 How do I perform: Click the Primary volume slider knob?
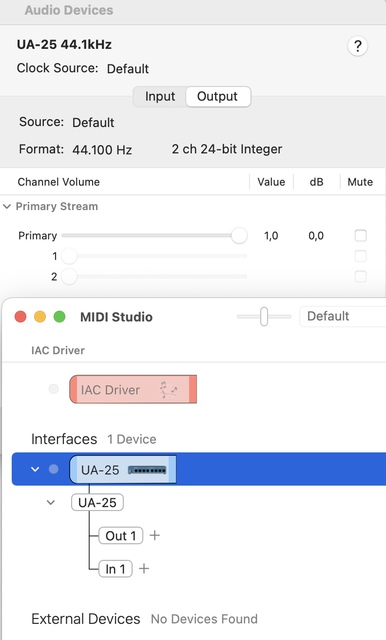(x=239, y=236)
